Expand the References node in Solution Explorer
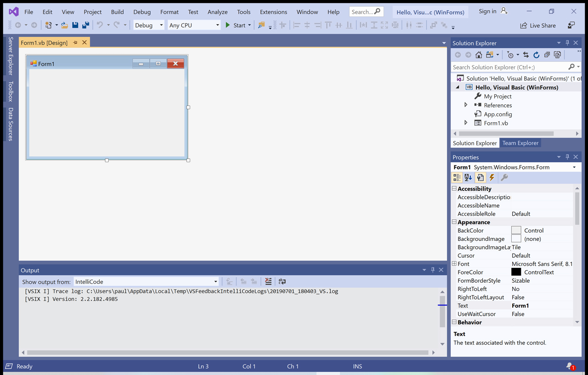Image resolution: width=588 pixels, height=375 pixels. click(x=465, y=105)
